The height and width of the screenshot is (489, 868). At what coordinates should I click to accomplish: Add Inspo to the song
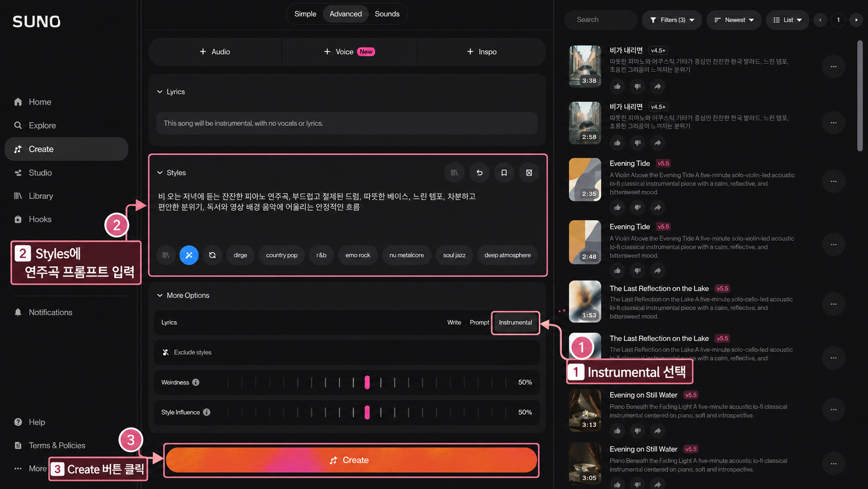[482, 52]
